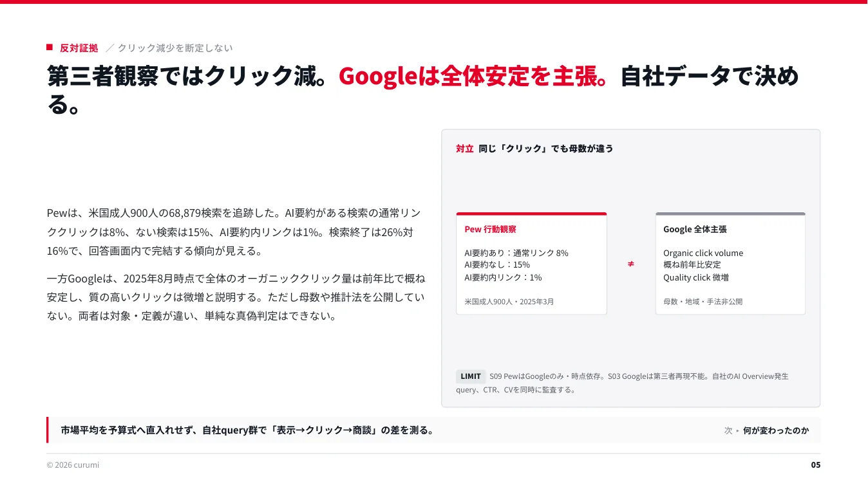Open the next slide link 何が変わったのか
This screenshot has height=487, width=868.
click(x=776, y=430)
